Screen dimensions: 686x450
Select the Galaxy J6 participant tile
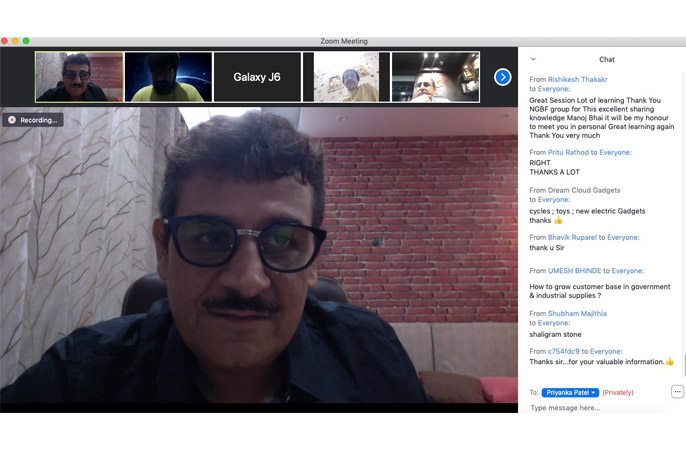257,77
